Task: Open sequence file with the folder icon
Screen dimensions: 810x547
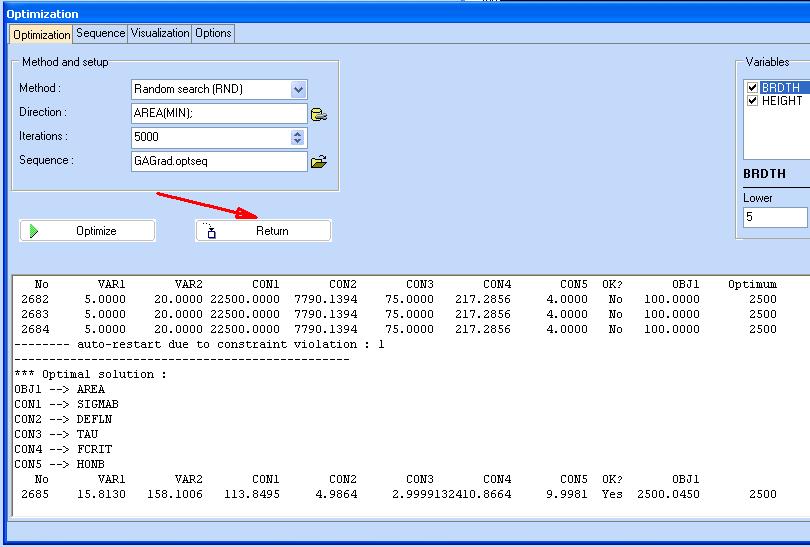Action: (319, 161)
